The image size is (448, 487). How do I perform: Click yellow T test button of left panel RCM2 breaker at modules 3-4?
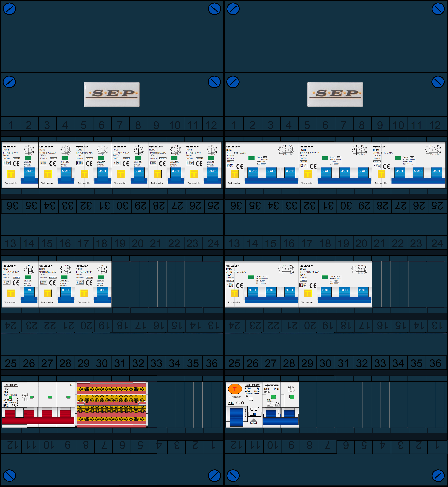click(x=48, y=174)
